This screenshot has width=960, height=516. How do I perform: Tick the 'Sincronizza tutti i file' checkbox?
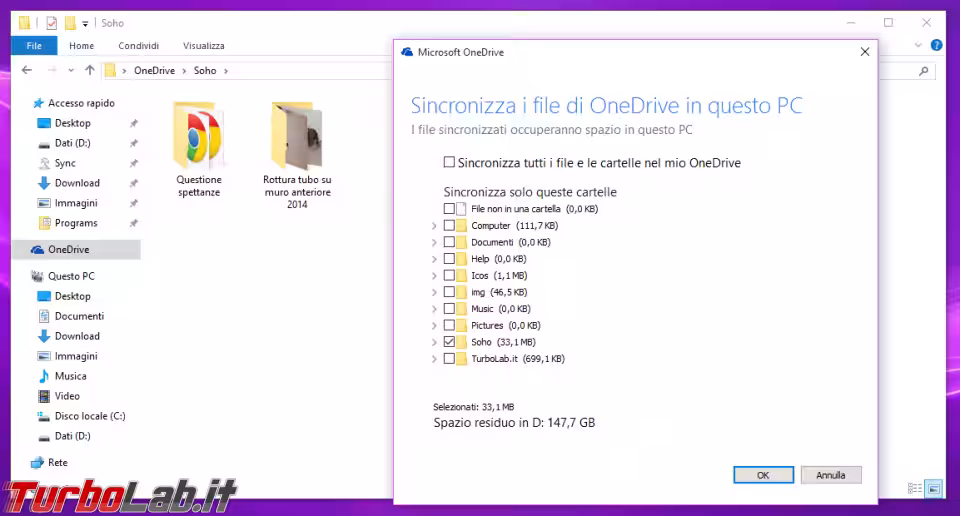coord(449,162)
